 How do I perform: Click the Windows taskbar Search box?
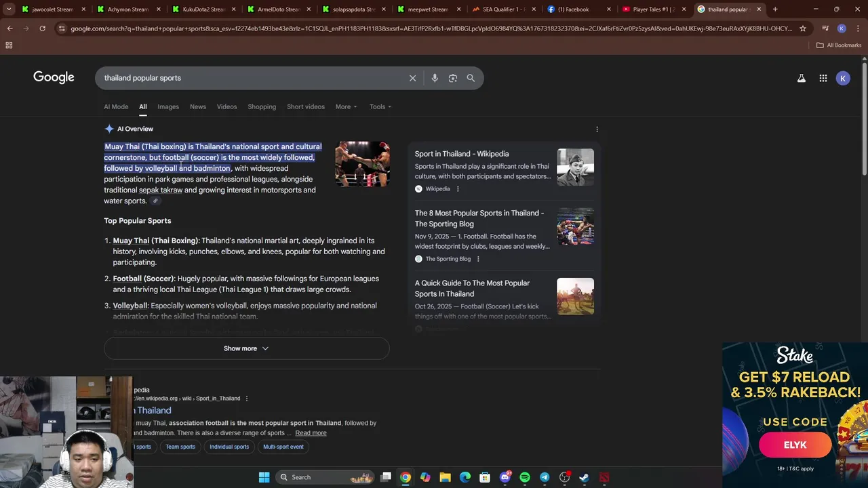(x=324, y=477)
